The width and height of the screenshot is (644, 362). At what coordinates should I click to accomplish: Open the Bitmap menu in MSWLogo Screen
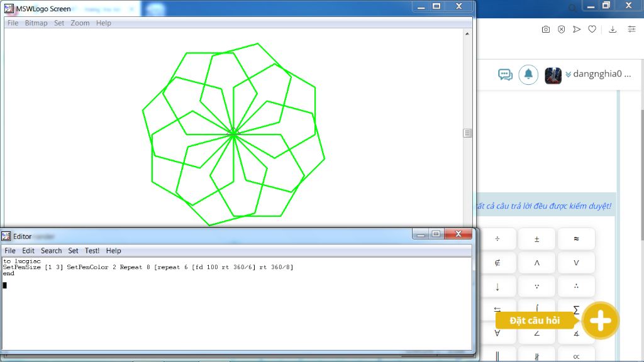coord(36,23)
